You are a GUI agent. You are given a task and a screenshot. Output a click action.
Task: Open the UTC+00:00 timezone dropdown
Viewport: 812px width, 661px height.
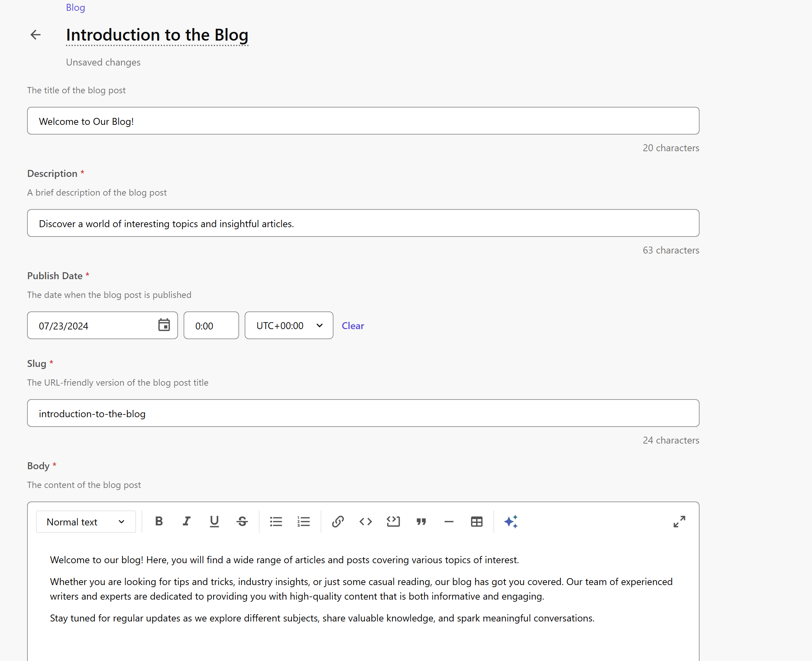click(289, 326)
